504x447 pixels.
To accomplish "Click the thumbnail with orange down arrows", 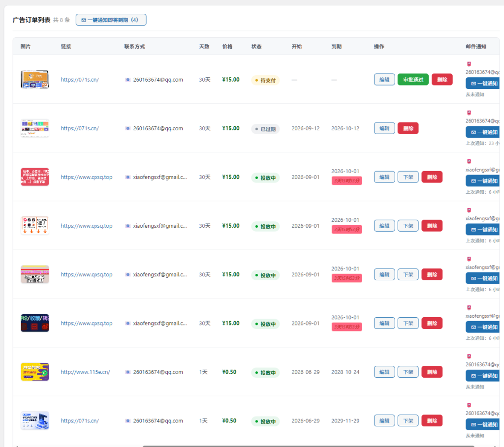I will pyautogui.click(x=35, y=225).
